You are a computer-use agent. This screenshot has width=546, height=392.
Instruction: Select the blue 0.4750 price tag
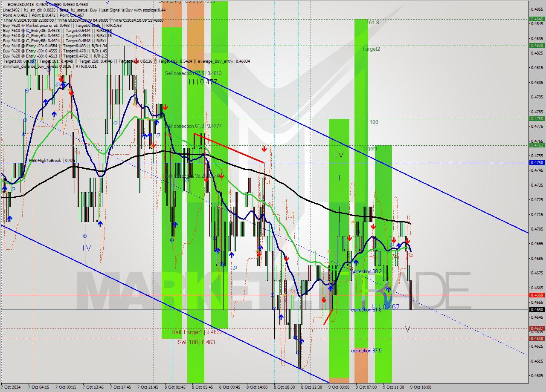click(x=536, y=163)
